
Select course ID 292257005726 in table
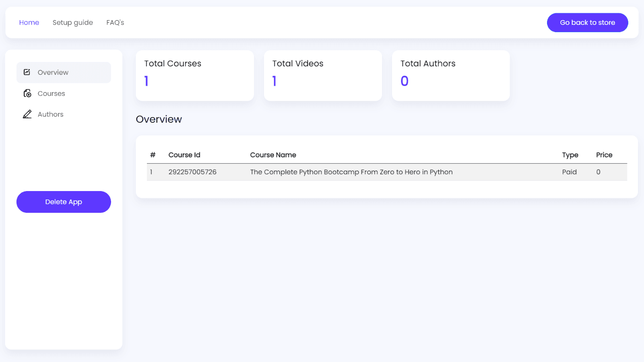(x=192, y=172)
